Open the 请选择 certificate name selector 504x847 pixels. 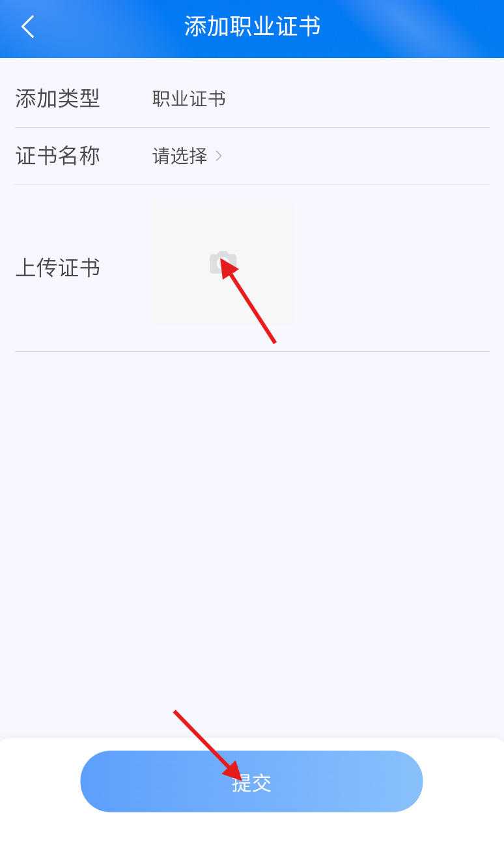click(188, 156)
